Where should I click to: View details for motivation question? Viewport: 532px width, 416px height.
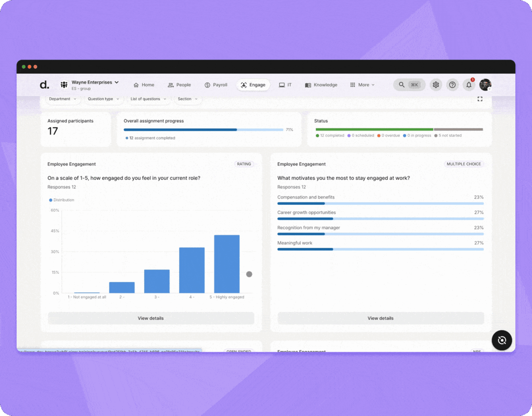point(381,318)
